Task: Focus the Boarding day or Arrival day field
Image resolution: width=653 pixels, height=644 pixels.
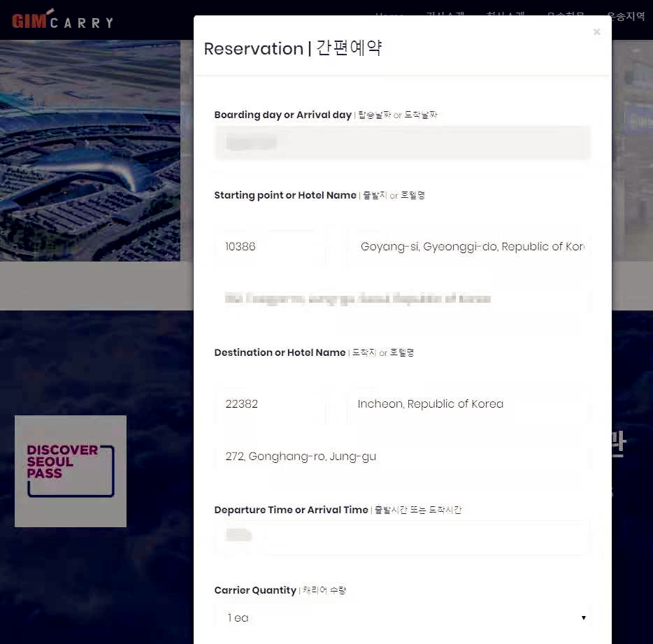Action: click(x=402, y=143)
